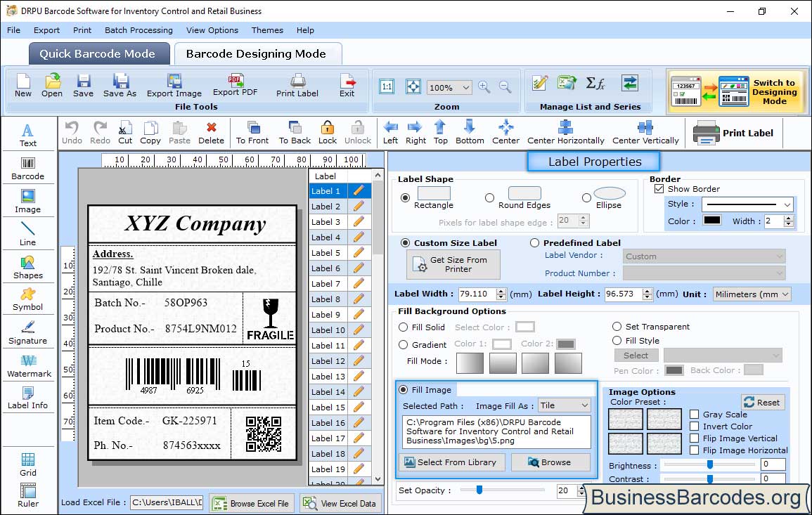Select Label 3 in the label list
Screen dimensions: 812x515
click(328, 221)
